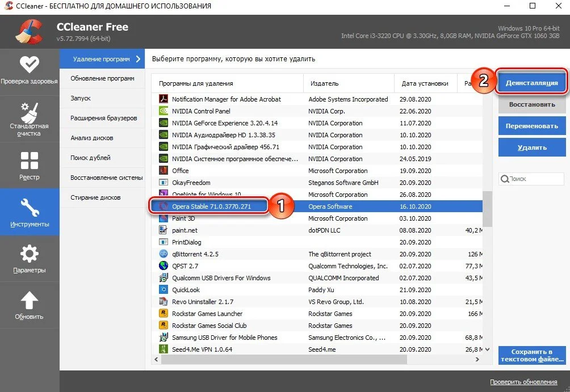Open the Registry grid icon

(x=29, y=160)
